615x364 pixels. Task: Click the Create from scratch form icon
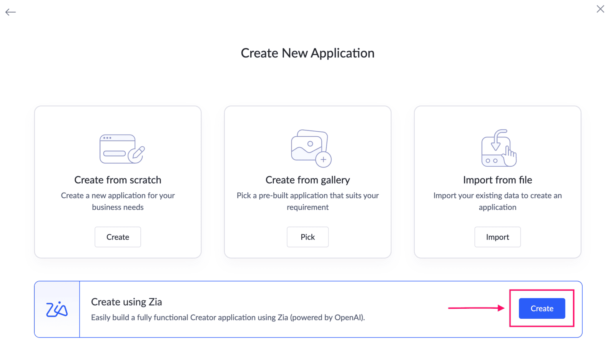[x=122, y=149]
